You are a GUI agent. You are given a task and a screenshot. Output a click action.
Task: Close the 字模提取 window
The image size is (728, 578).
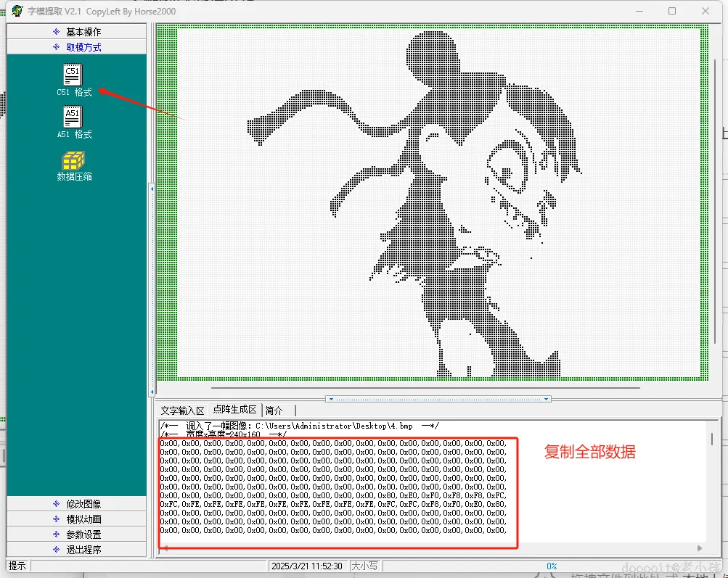(x=705, y=11)
